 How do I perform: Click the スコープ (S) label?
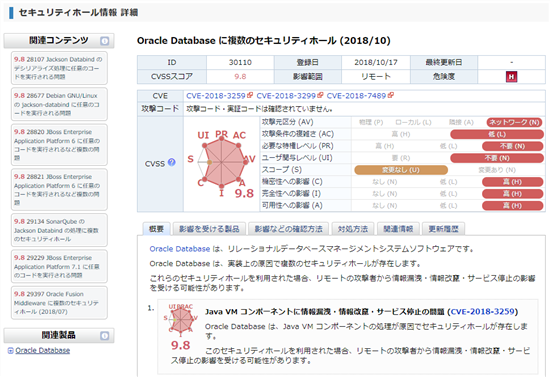tap(282, 170)
